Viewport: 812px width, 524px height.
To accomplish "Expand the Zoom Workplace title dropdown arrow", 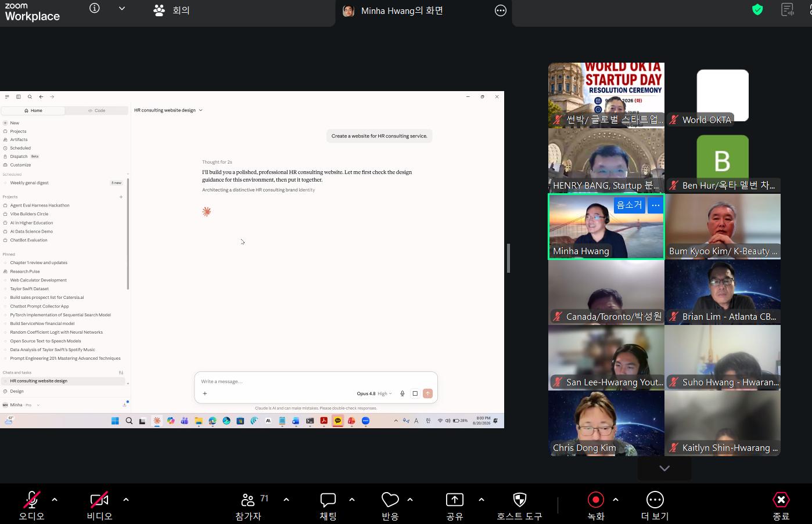I will (x=122, y=9).
